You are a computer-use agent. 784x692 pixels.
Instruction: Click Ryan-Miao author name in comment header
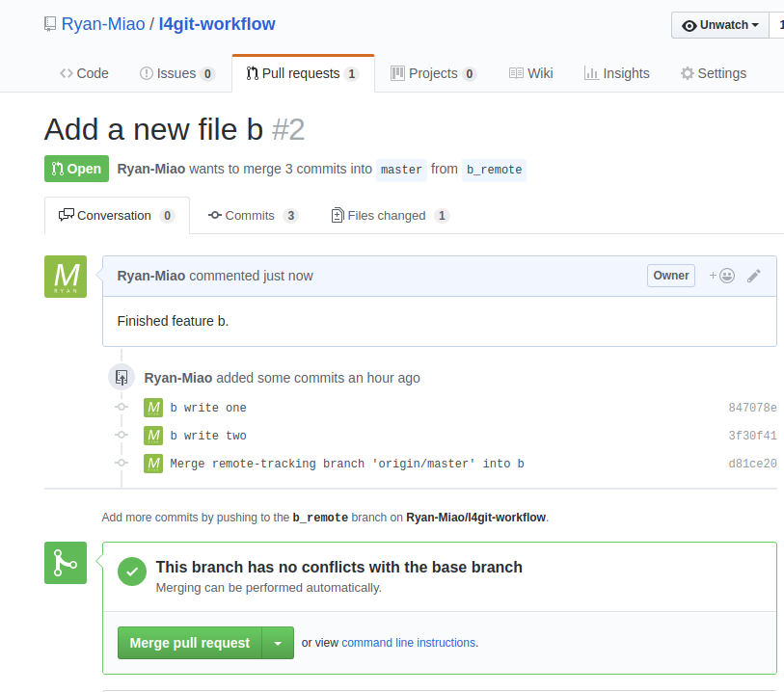point(151,276)
